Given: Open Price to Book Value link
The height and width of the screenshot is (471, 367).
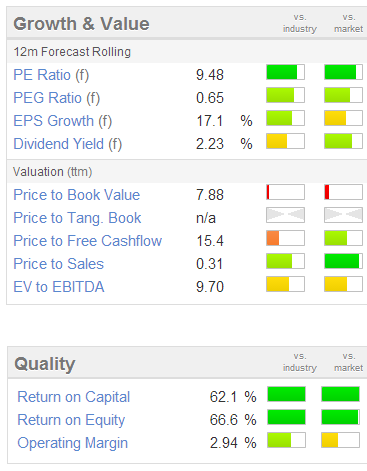Looking at the screenshot, I should coord(77,195).
